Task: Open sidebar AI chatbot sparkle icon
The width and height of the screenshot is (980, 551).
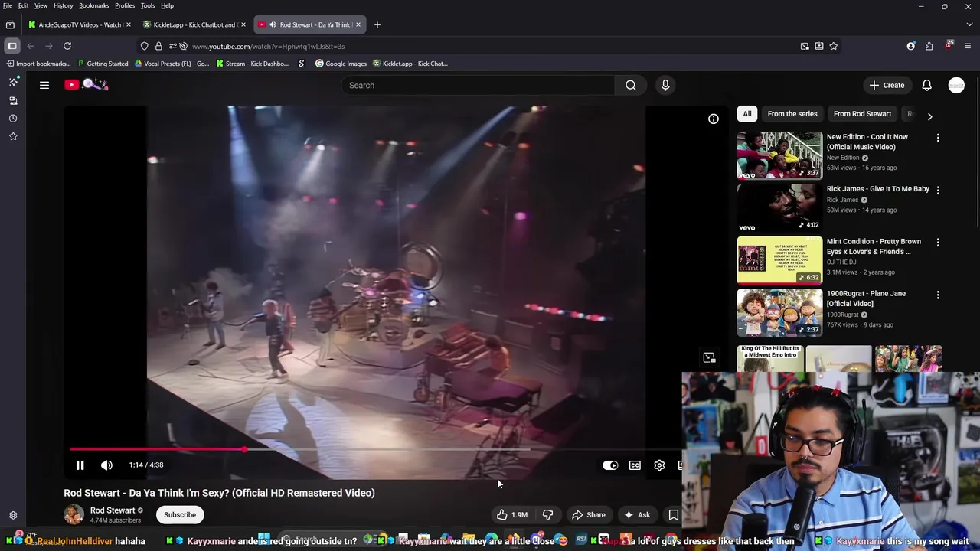Action: tap(13, 81)
